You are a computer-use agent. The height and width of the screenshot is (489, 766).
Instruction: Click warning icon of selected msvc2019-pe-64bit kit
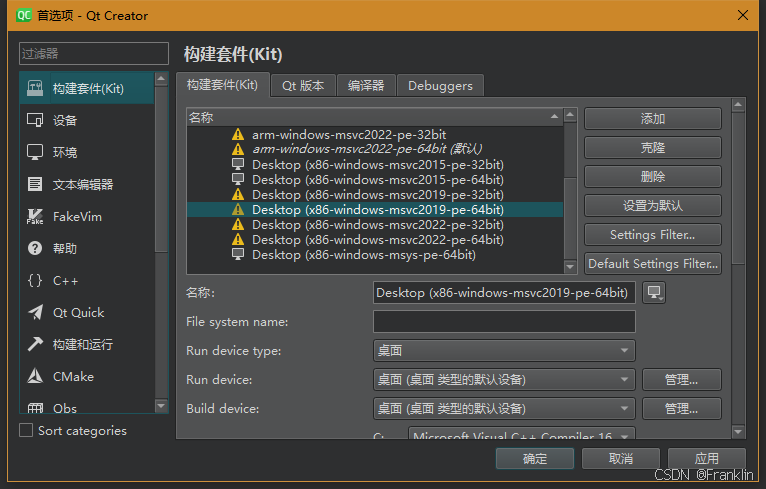(238, 210)
